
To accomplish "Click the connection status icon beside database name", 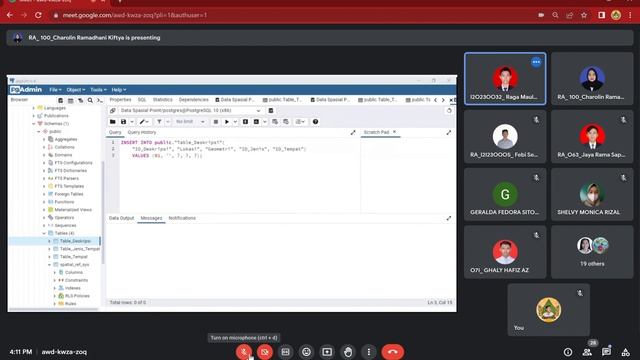I will tap(113, 111).
